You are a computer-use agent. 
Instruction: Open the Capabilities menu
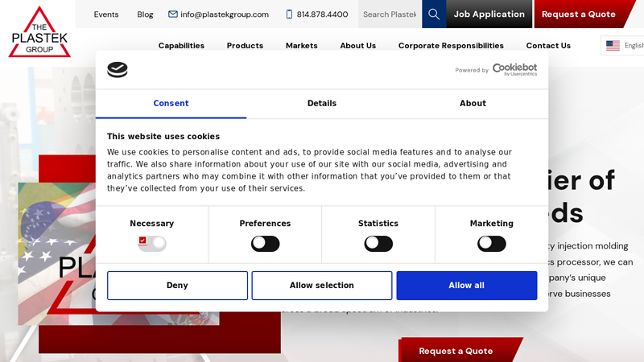[x=182, y=46]
